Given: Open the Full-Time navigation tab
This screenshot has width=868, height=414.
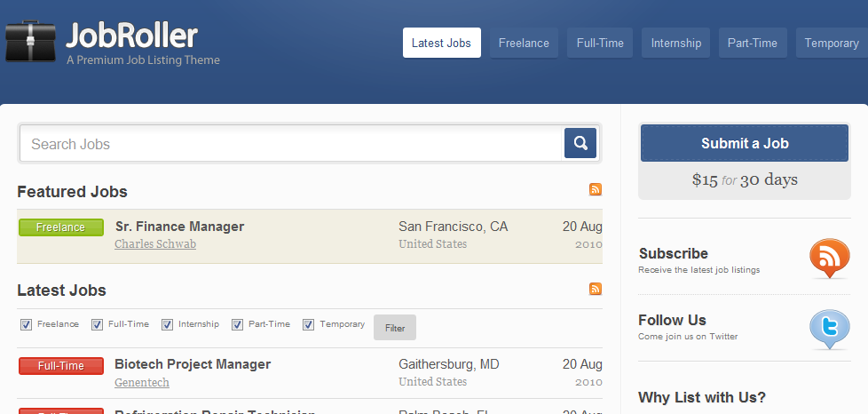Looking at the screenshot, I should (600, 43).
